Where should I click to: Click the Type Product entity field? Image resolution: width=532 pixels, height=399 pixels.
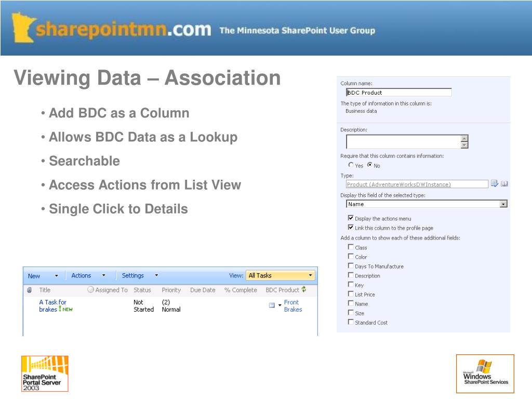pyautogui.click(x=417, y=184)
